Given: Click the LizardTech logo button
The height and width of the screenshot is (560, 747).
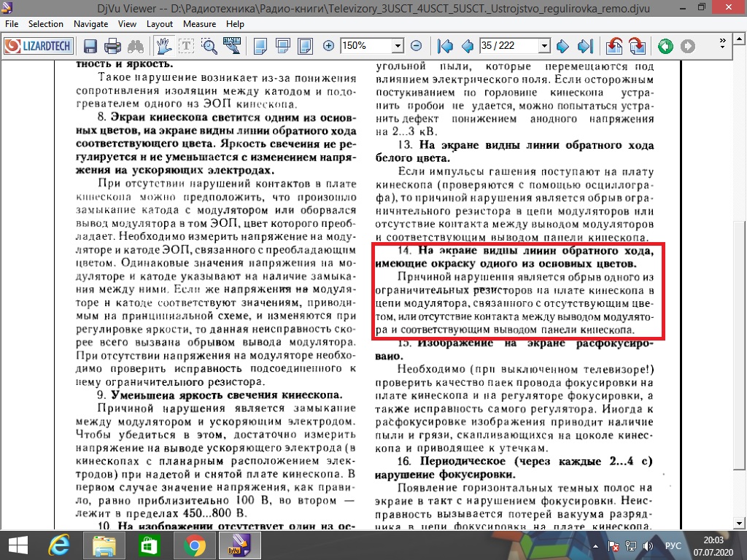Looking at the screenshot, I should pyautogui.click(x=39, y=46).
